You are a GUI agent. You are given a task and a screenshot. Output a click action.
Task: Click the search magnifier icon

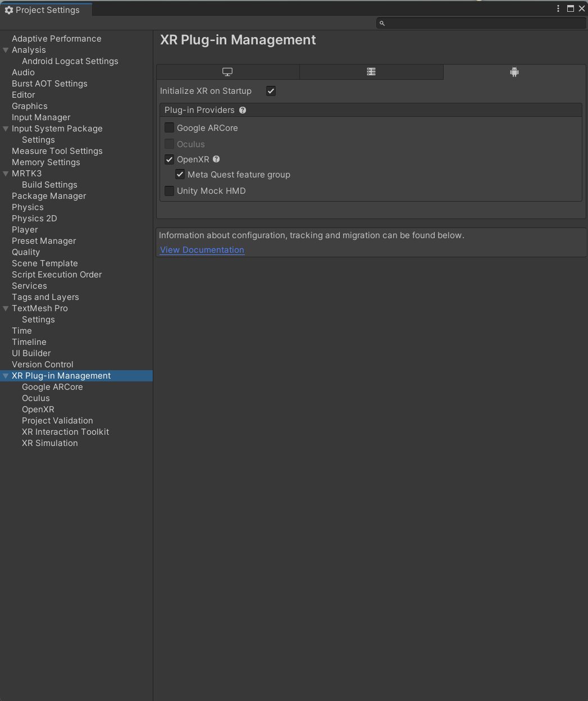(x=382, y=23)
